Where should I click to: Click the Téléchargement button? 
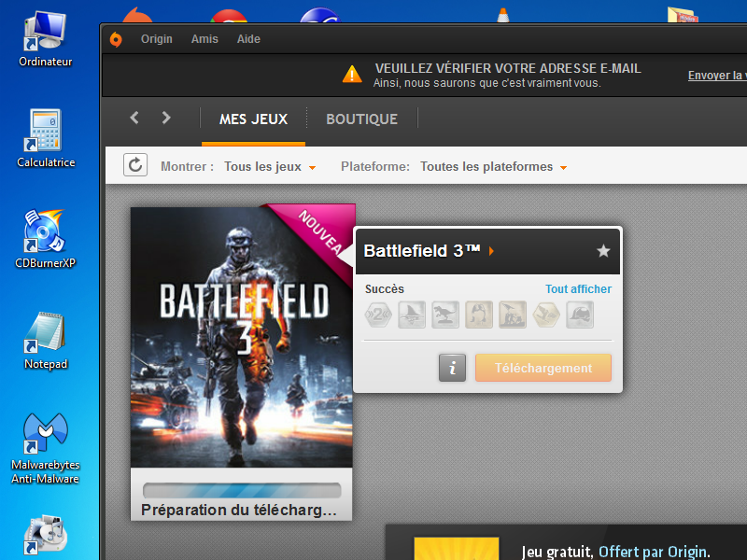(543, 368)
